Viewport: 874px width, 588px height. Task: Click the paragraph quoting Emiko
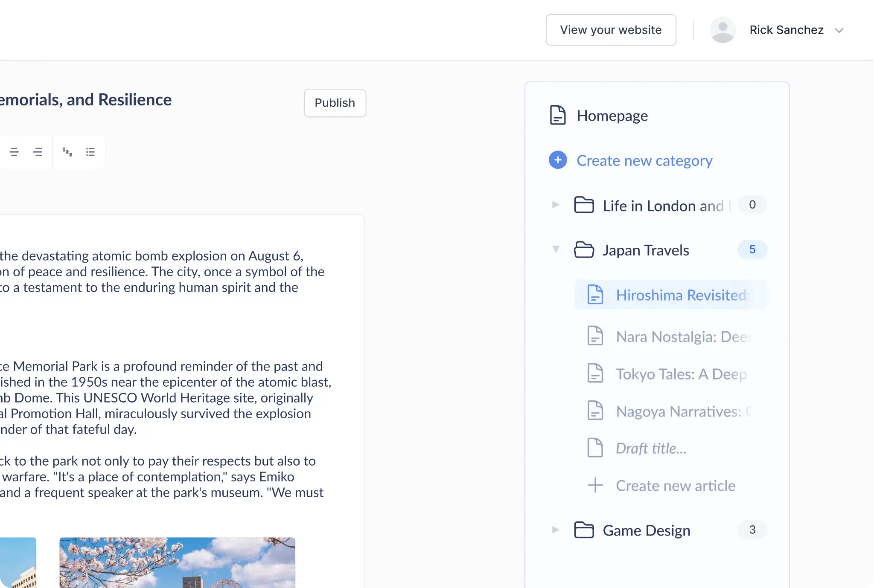162,477
